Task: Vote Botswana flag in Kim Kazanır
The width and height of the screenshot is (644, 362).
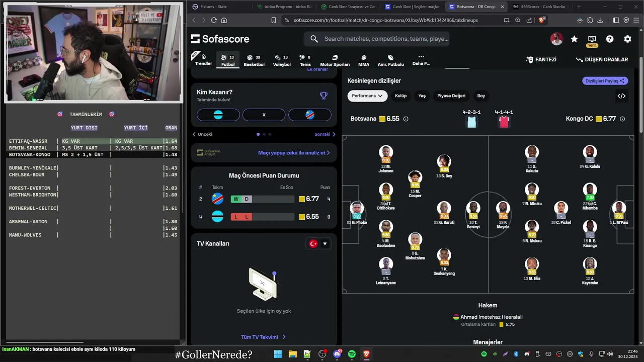Action: pyautogui.click(x=218, y=115)
